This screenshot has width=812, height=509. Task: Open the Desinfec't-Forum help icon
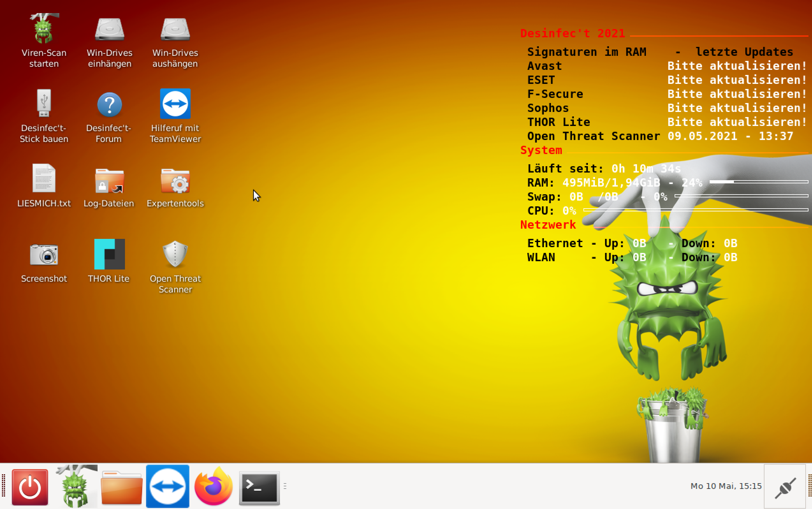coord(109,104)
